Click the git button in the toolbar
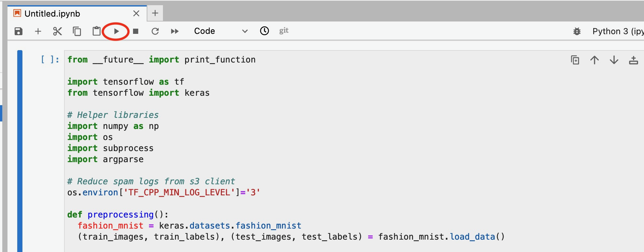This screenshot has height=252, width=644. 284,31
